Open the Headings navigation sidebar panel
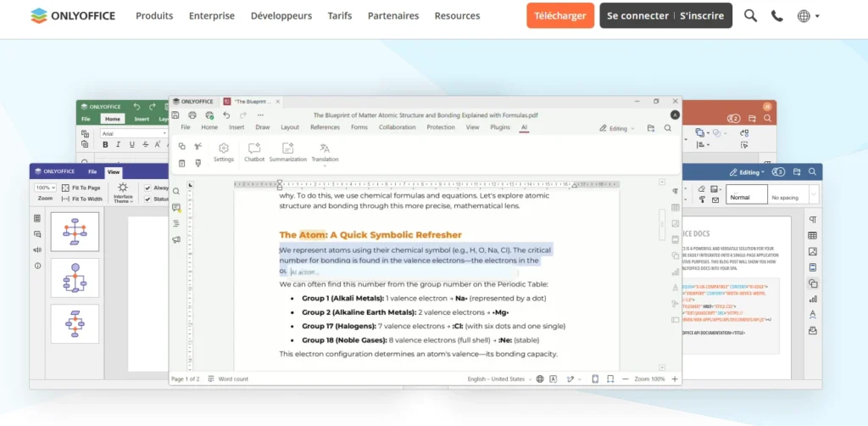This screenshot has height=426, width=868. (176, 223)
